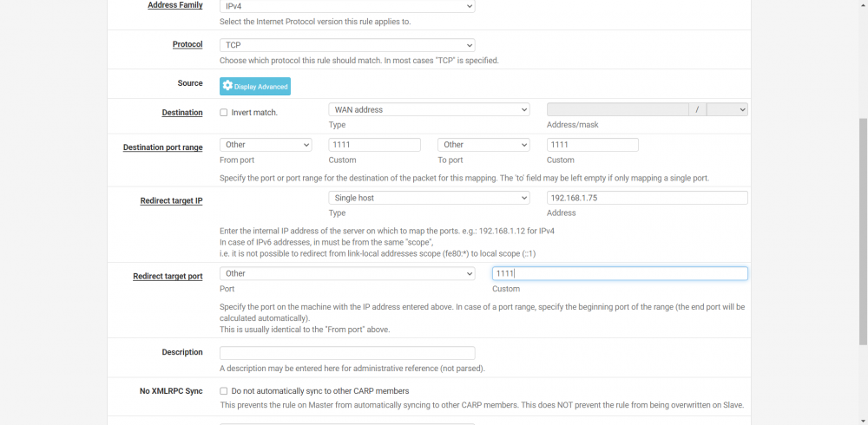Click the gear icon in Display Advanced

227,86
